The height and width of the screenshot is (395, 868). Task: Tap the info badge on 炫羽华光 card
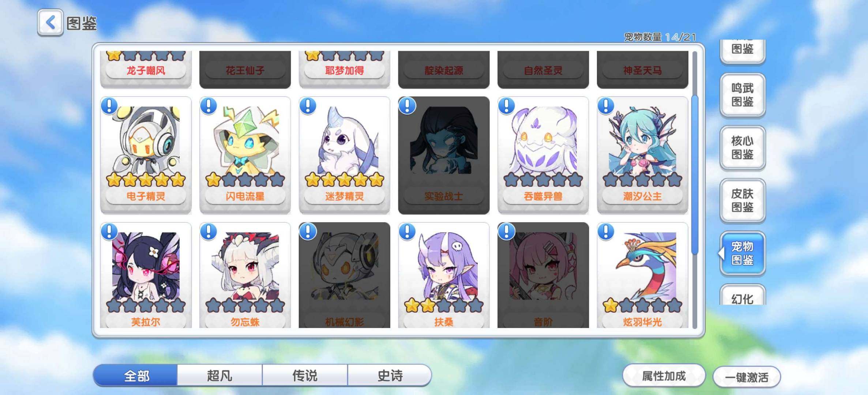tap(606, 232)
